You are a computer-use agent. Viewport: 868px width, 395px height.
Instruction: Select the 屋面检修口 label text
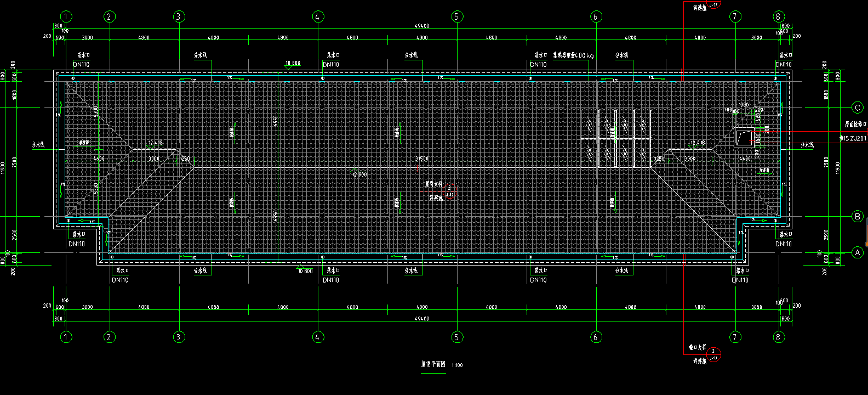coord(855,125)
